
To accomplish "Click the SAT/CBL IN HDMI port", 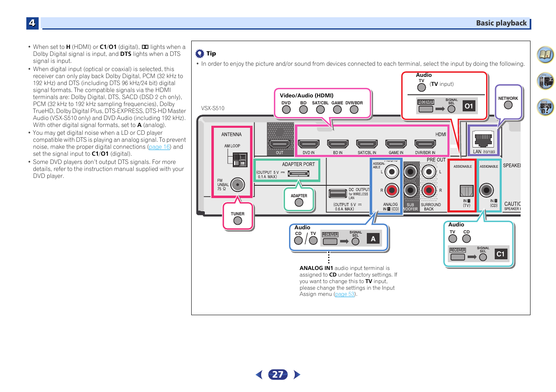I will (367, 144).
